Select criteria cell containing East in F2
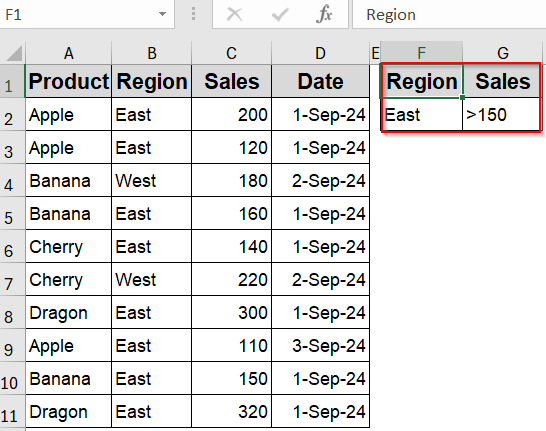Viewport: 546px width, 431px height. pyautogui.click(x=422, y=114)
